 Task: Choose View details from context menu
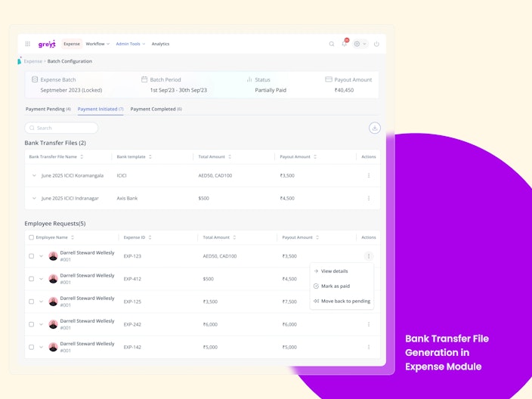coord(342,271)
